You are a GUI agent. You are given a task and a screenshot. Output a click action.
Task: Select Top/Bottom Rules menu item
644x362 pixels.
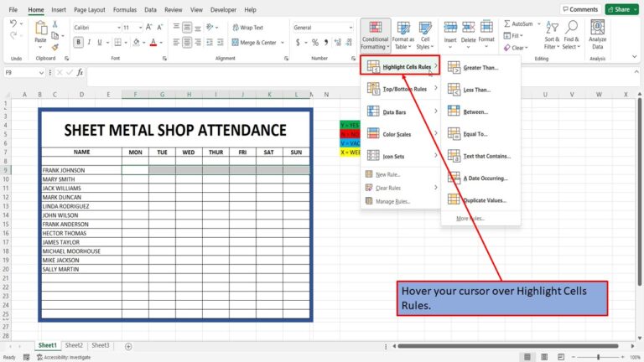pos(401,88)
